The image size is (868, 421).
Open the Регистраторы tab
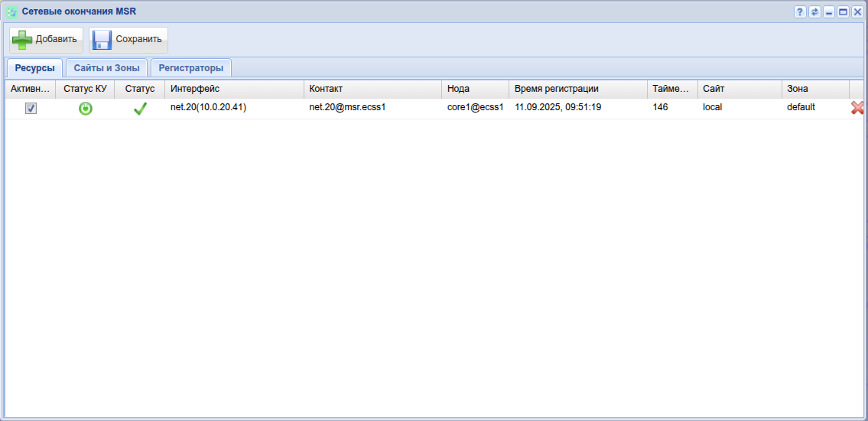pos(191,68)
